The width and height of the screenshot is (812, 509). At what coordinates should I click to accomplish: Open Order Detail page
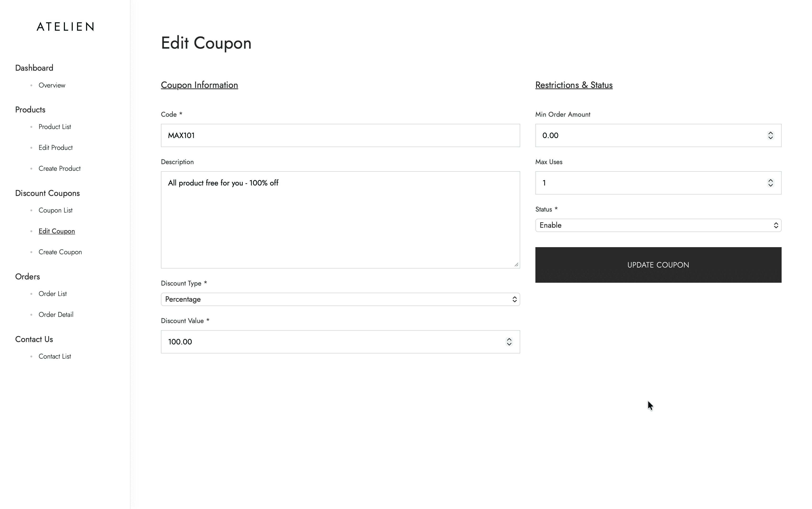coord(56,315)
